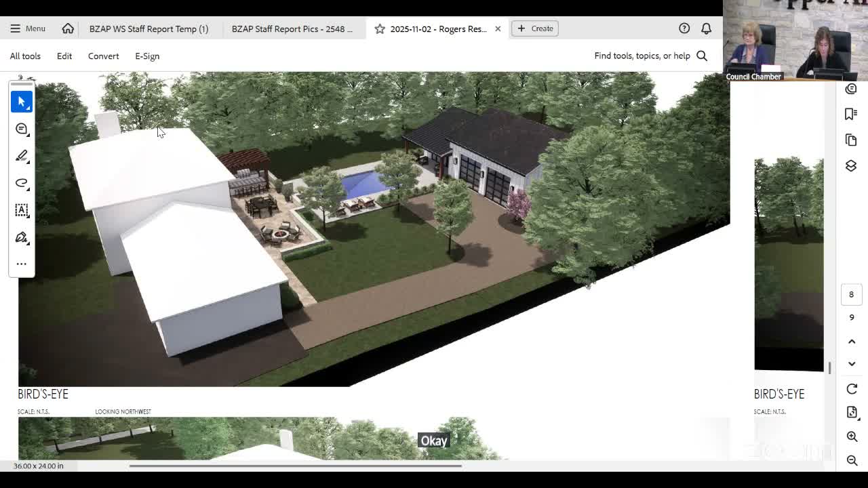Open the All tools panel
Viewport: 868px width, 488px height.
click(x=25, y=56)
